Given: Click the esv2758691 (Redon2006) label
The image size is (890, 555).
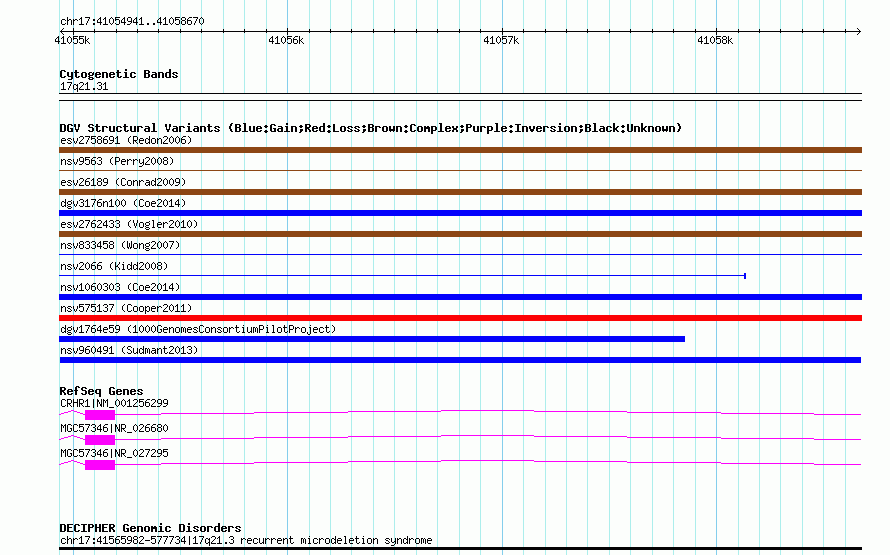Looking at the screenshot, I should tap(126, 140).
